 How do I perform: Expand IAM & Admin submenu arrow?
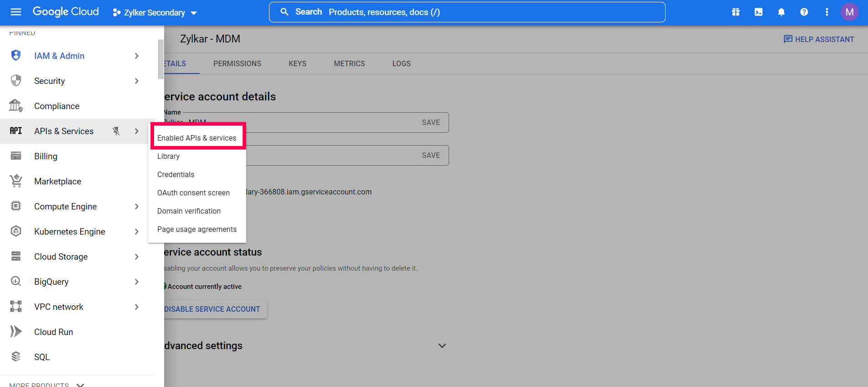tap(137, 56)
